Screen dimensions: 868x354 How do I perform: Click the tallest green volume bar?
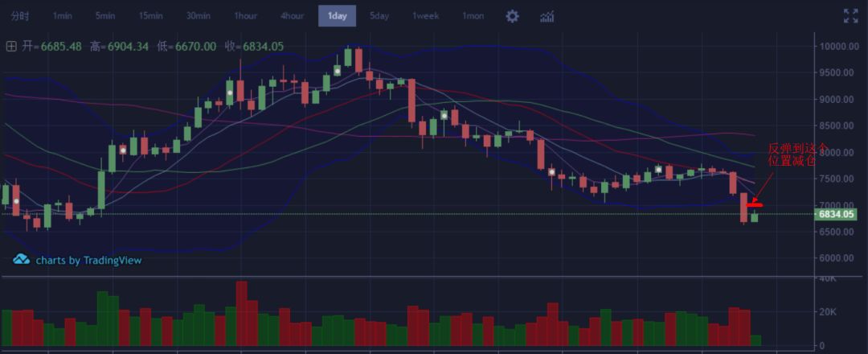[102, 319]
